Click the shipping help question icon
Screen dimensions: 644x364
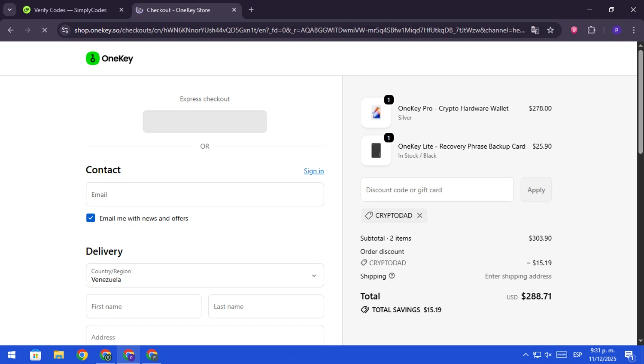point(392,276)
